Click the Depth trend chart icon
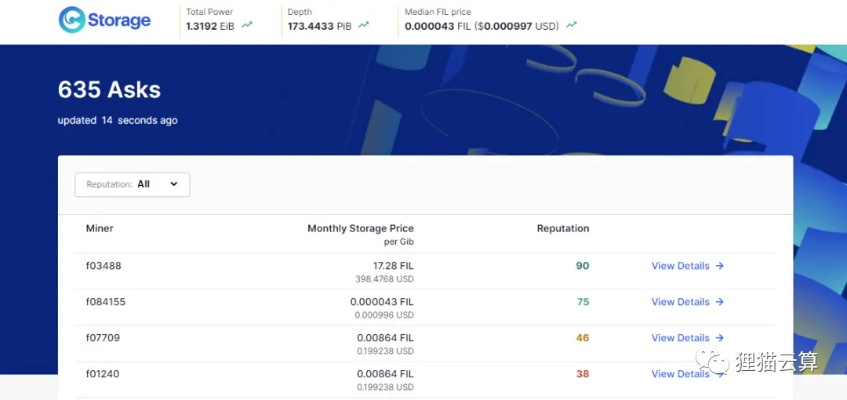The image size is (847, 400). (x=364, y=25)
